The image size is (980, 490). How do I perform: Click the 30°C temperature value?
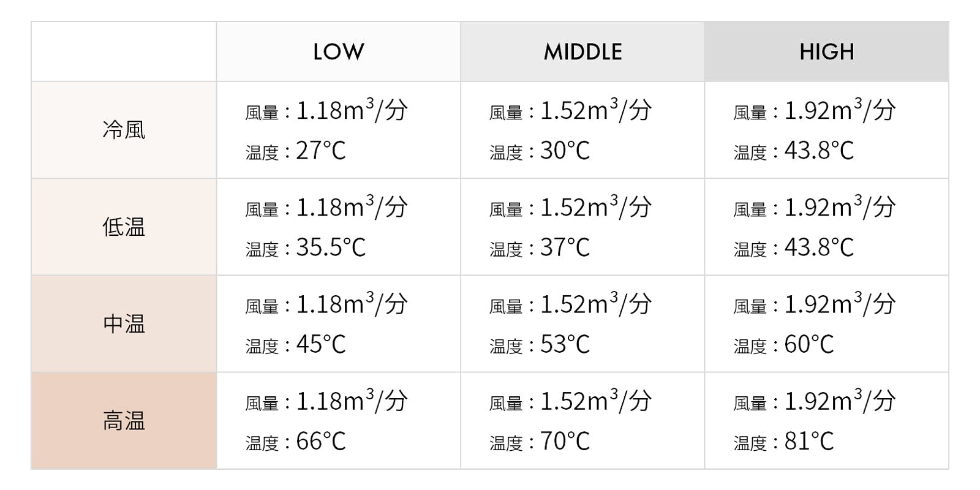click(x=565, y=151)
